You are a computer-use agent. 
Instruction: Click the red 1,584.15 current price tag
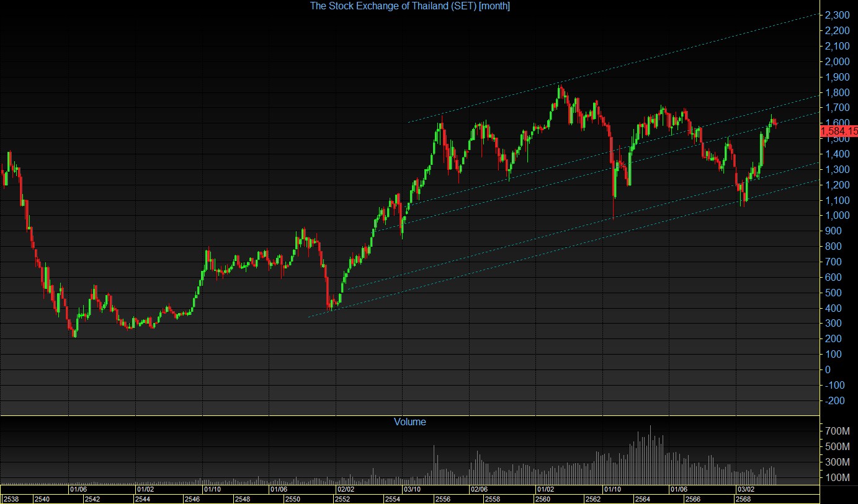tap(839, 131)
